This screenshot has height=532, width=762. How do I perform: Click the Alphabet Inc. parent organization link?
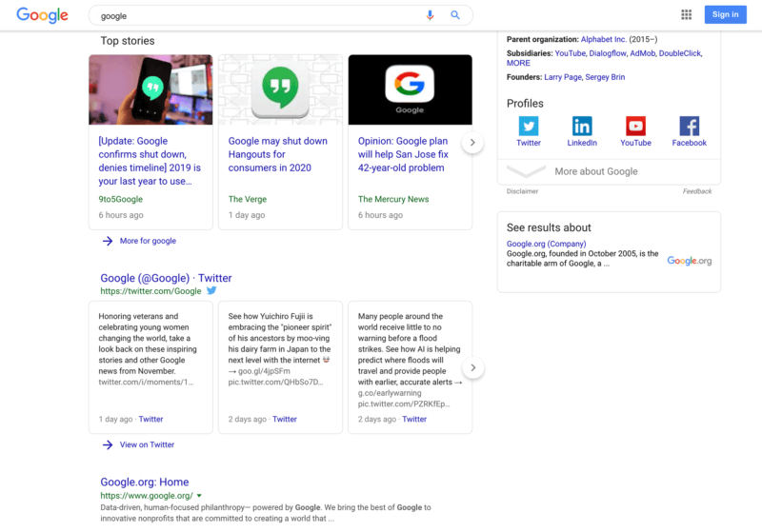604,39
